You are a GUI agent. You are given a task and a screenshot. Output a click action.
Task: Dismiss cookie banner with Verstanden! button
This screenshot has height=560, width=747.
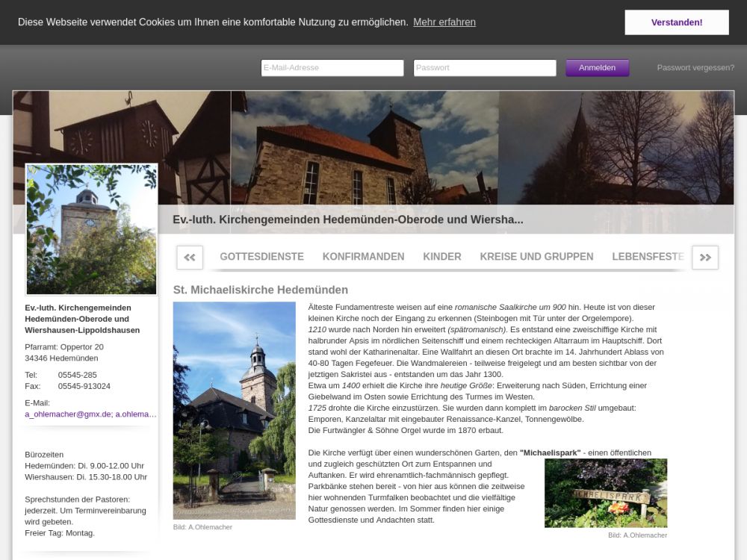pyautogui.click(x=676, y=22)
